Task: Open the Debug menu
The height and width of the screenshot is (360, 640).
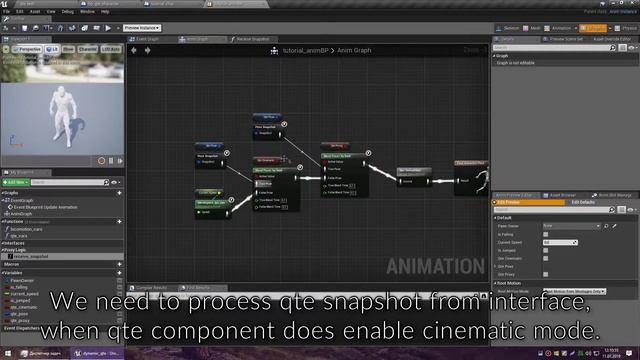Action: [68, 12]
